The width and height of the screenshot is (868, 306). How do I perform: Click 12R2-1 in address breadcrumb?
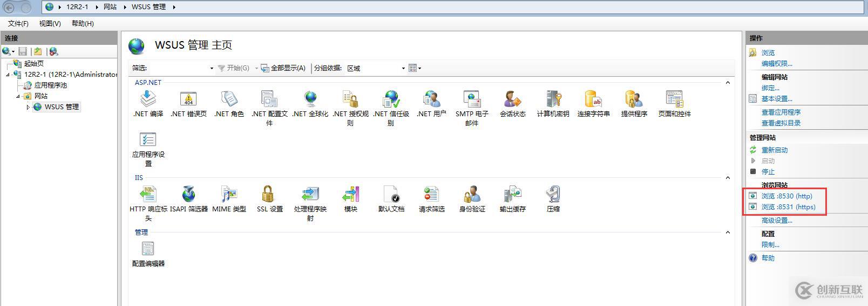pos(77,7)
